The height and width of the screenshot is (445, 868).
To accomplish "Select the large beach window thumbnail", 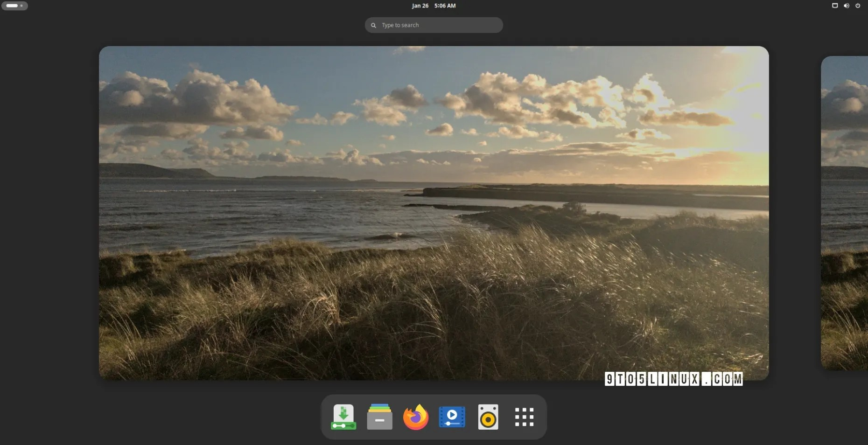I will click(433, 213).
